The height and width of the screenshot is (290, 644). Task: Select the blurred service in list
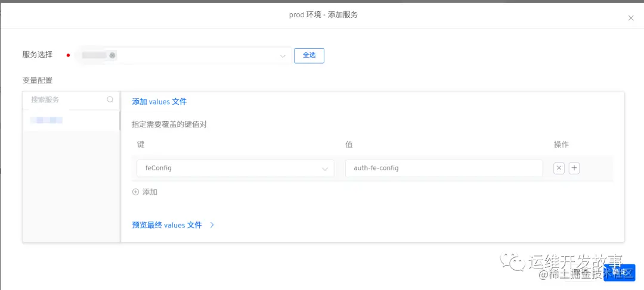(x=70, y=120)
